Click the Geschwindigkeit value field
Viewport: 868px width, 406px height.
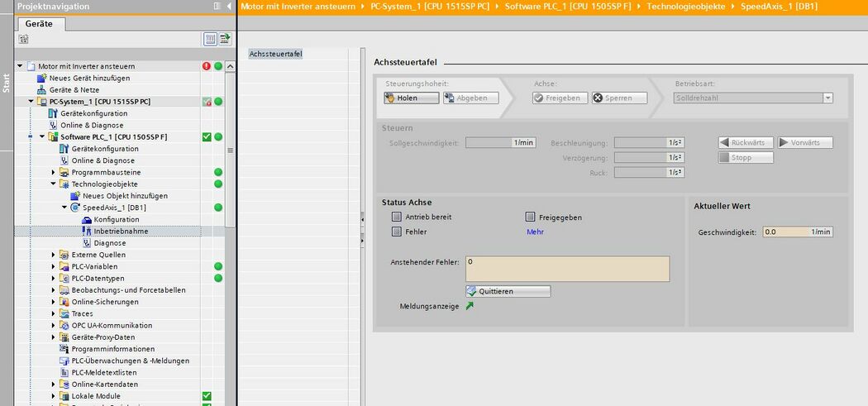click(x=797, y=232)
